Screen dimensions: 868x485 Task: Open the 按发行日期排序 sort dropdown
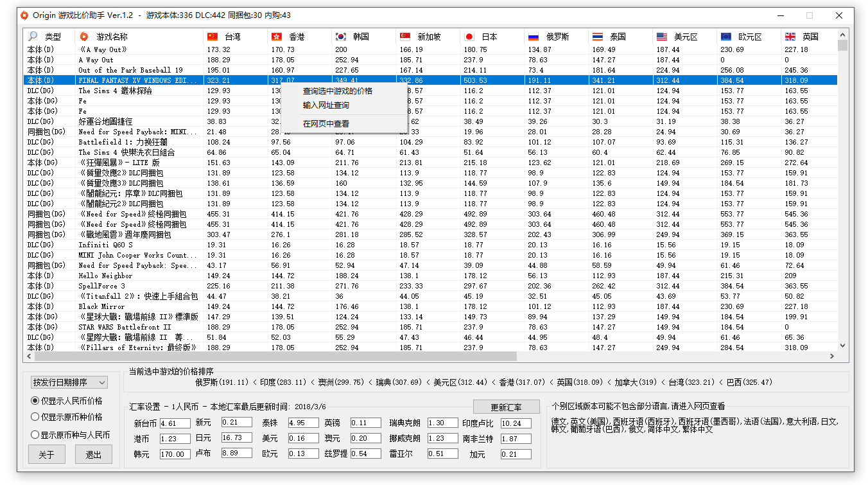pyautogui.click(x=69, y=382)
